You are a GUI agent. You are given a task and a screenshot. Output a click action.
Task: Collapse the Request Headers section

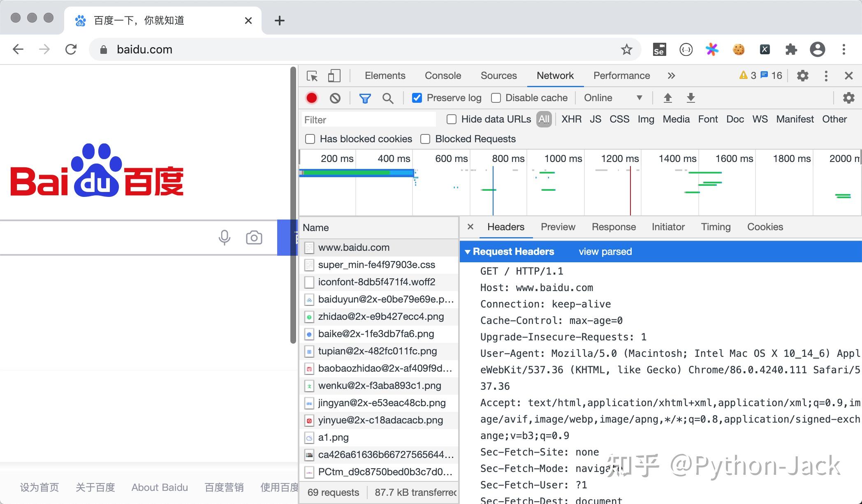468,251
